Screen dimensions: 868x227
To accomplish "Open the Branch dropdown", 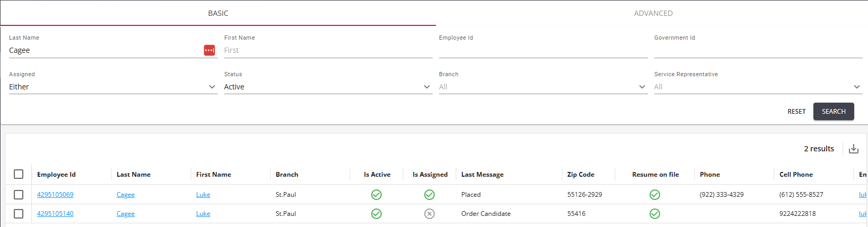I will pyautogui.click(x=542, y=87).
